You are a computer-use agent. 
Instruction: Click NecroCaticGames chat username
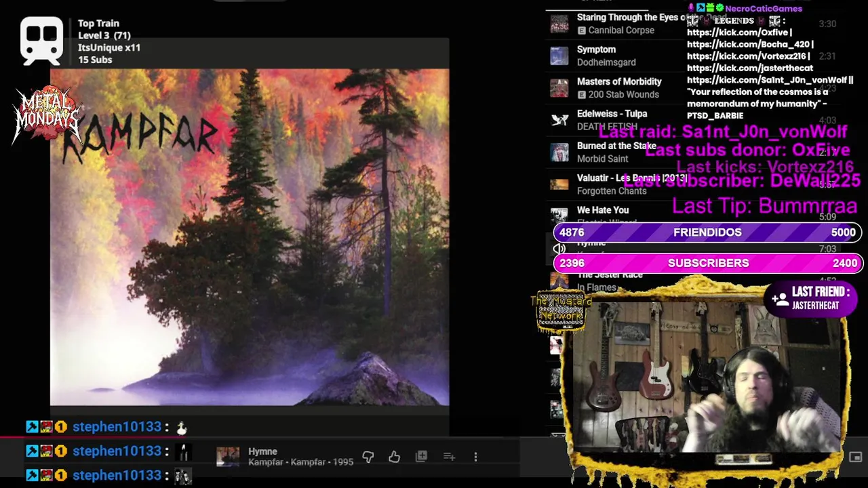click(x=764, y=8)
